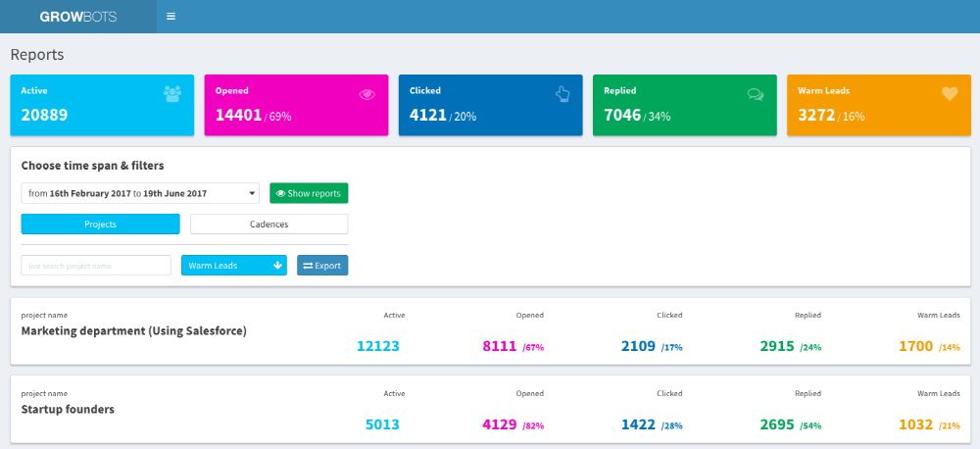Viewport: 980px width, 449px height.
Task: Click the eye icon on Opened card
Action: click(x=367, y=94)
